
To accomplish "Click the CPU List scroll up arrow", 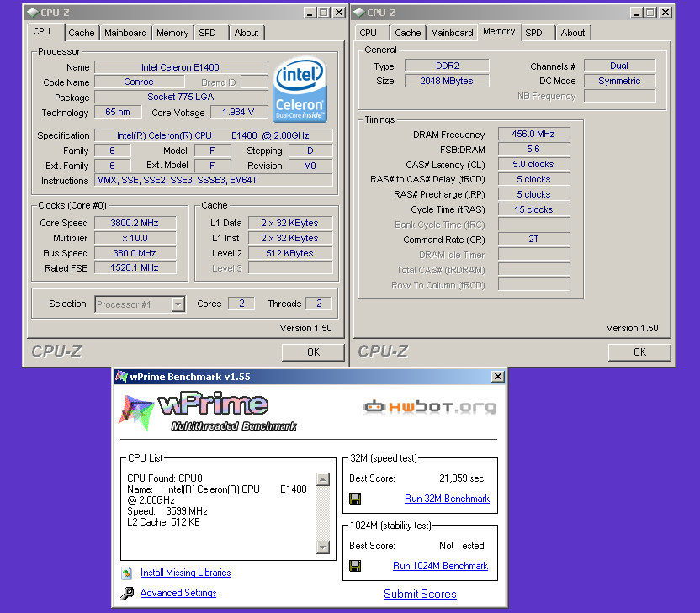I will coord(322,479).
